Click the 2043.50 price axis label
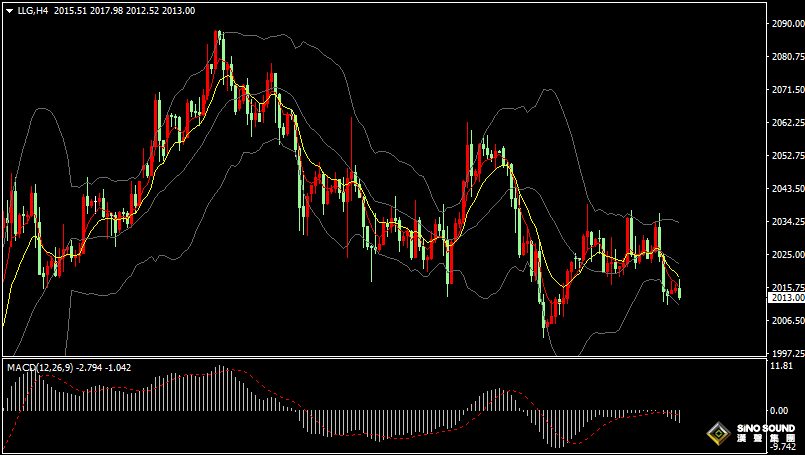805x455 pixels. [785, 189]
